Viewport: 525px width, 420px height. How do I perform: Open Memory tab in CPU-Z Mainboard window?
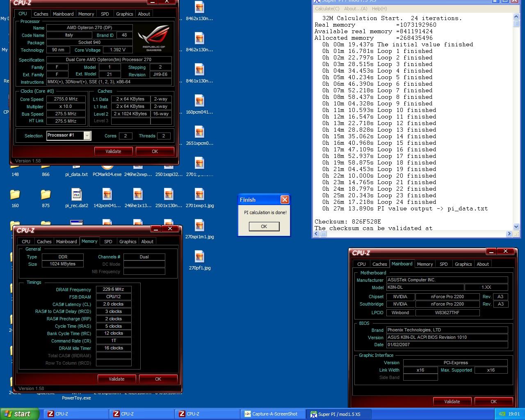[x=425, y=264]
